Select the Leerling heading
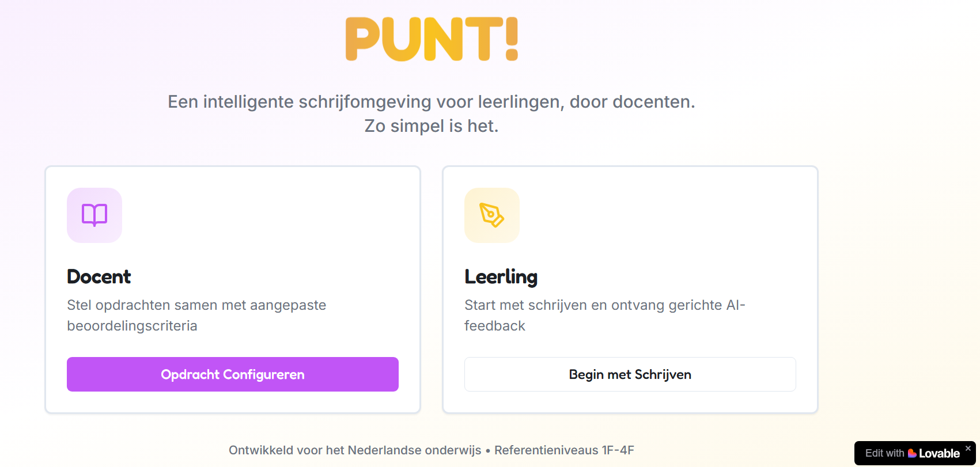The image size is (980, 467). (501, 277)
